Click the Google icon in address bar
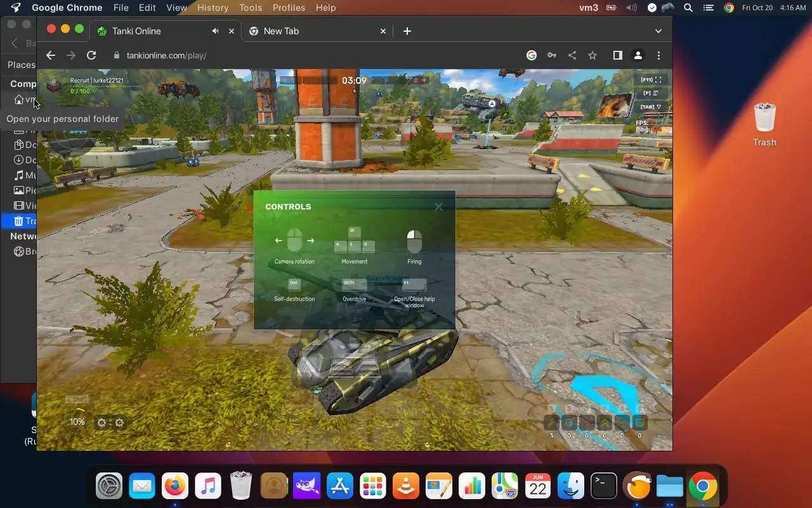The image size is (812, 508). click(x=532, y=55)
